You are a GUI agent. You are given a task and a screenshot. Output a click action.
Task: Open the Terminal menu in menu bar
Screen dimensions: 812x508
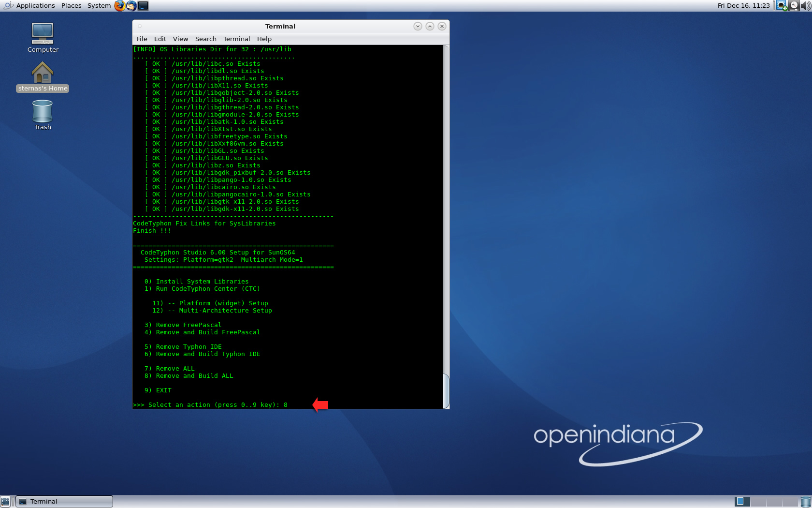236,39
